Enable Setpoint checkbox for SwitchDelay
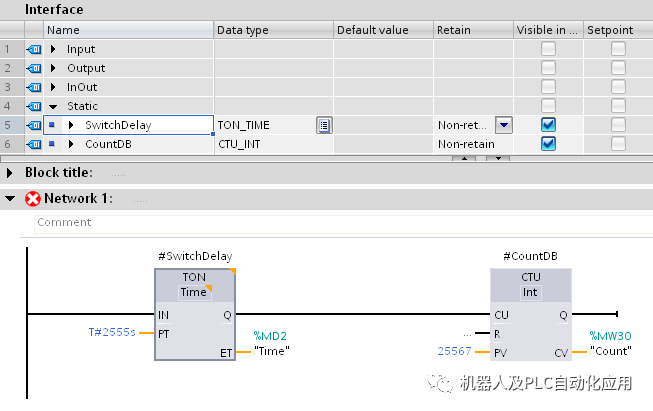This screenshot has width=653, height=411. 619,125
